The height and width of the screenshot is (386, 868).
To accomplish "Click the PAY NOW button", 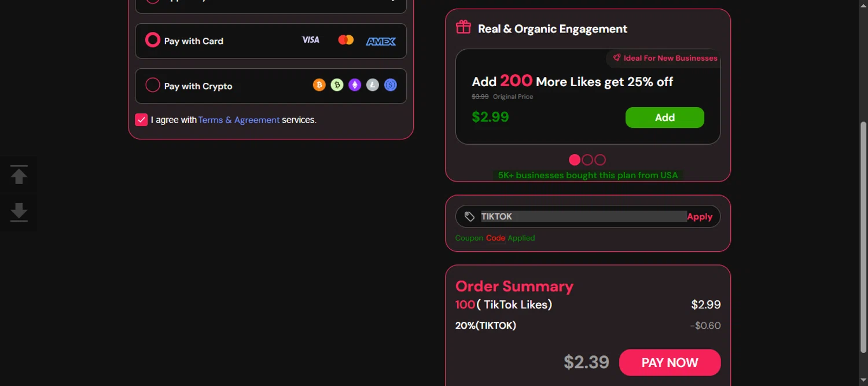I will coord(670,363).
